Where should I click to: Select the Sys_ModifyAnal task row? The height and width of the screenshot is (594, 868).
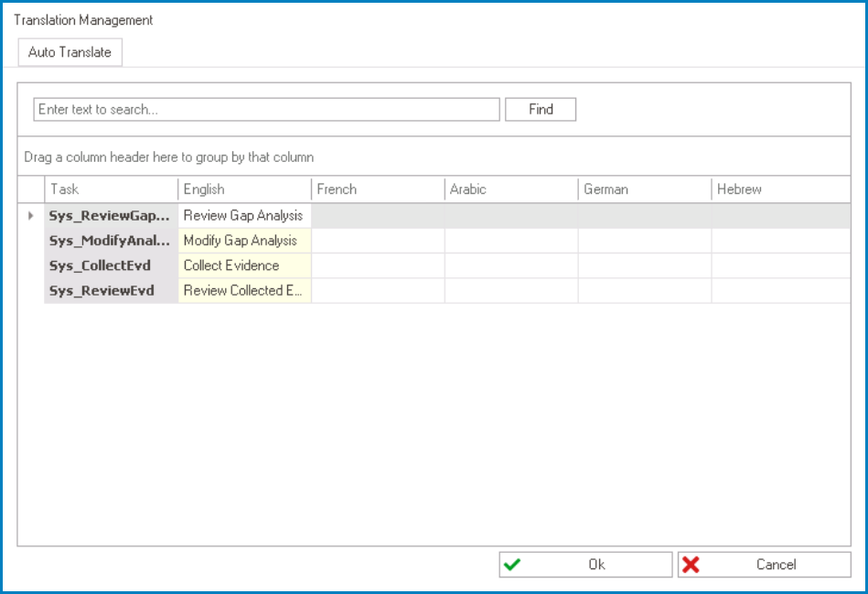[x=110, y=241]
